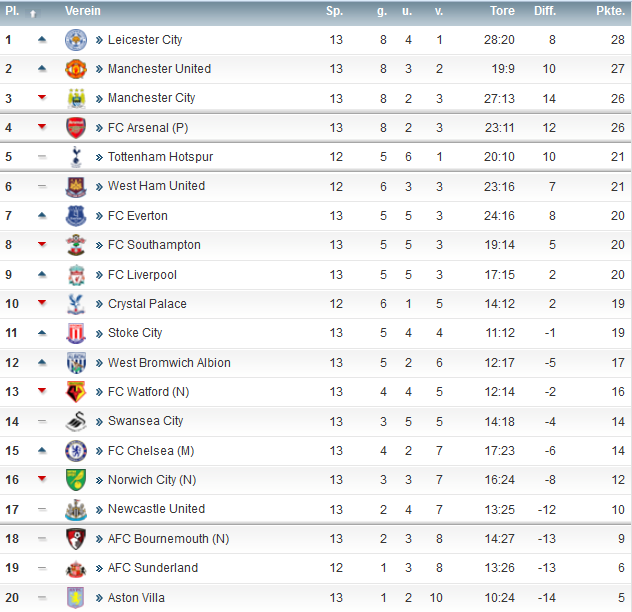Click the Norwich City green crest
The height and width of the screenshot is (612, 632).
(76, 480)
